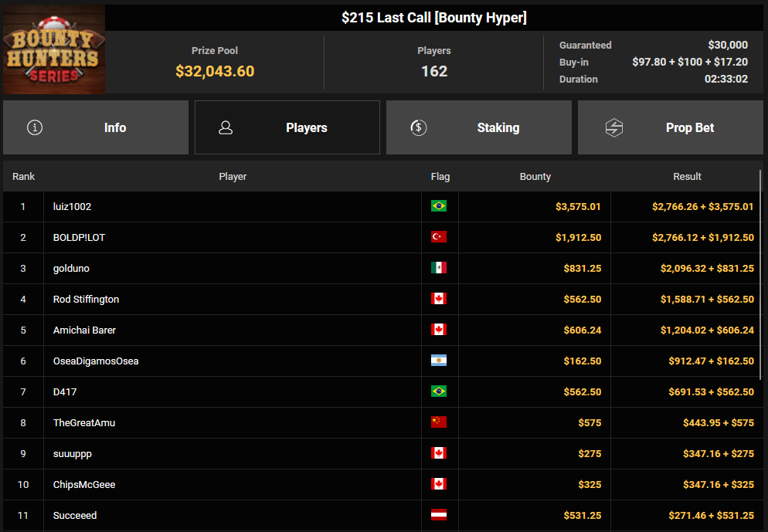Click the dollar coin Staking icon

click(418, 127)
